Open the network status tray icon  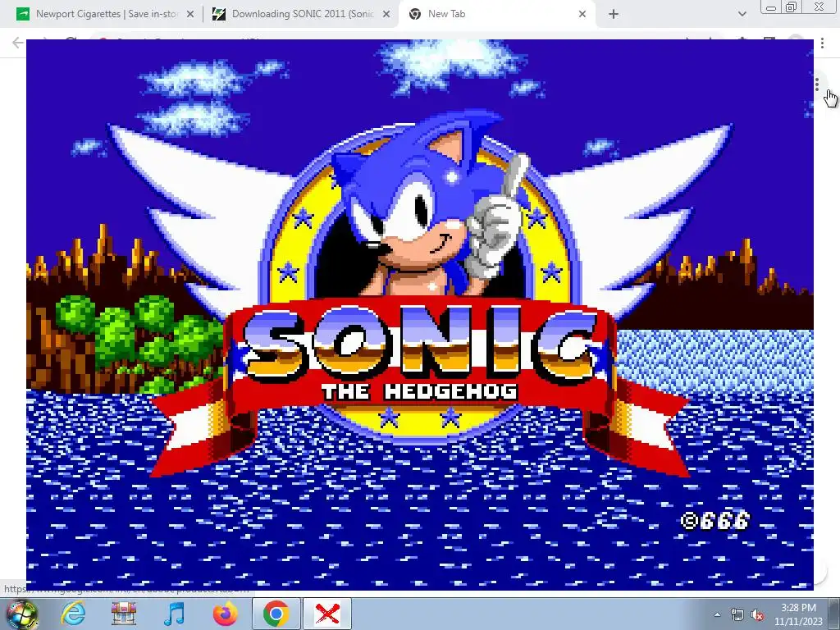pos(737,614)
